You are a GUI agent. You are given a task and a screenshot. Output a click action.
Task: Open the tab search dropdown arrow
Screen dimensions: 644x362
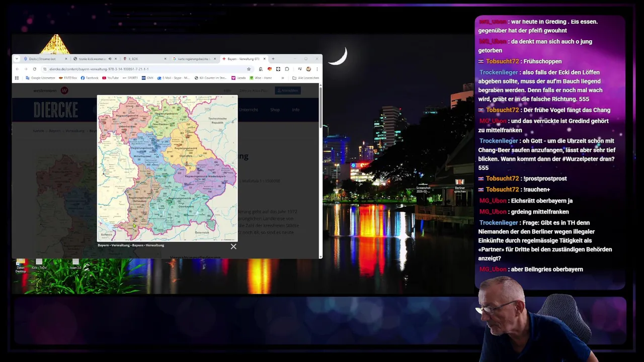point(17,59)
